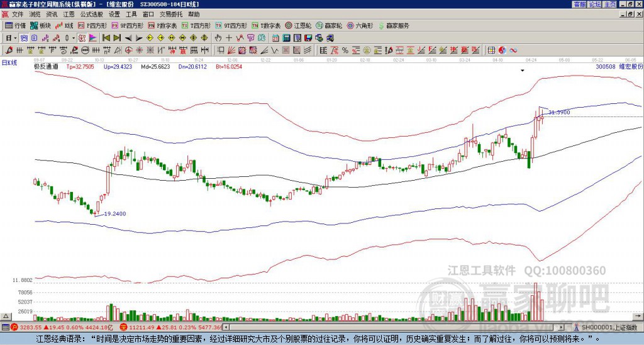
Task: Open the calendar date icon
Action: click(275, 38)
